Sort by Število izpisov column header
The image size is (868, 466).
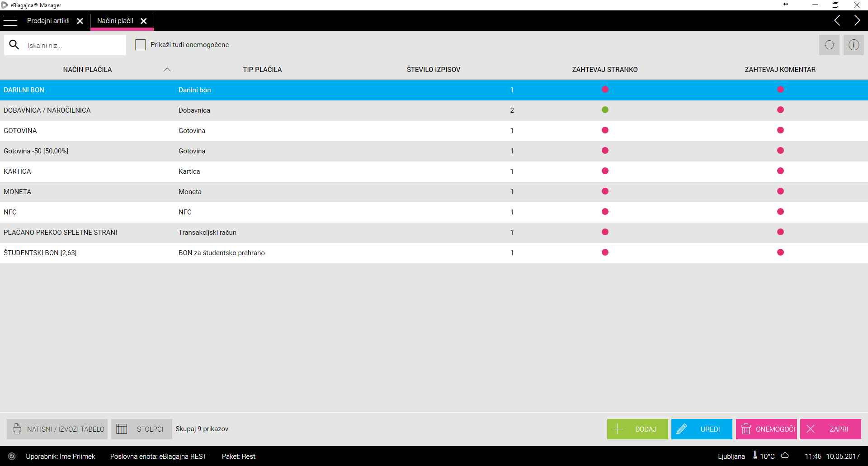433,70
